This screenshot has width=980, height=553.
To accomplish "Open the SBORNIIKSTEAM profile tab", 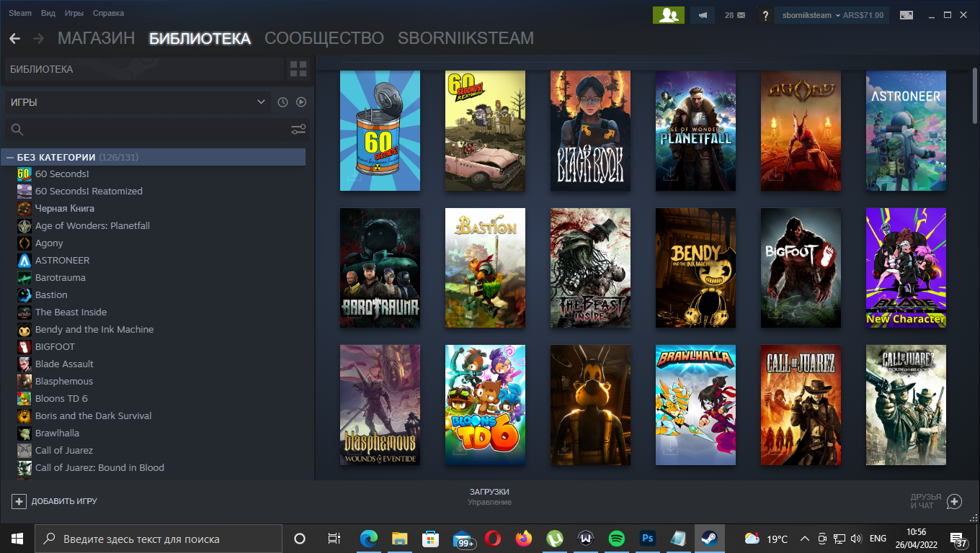I will 466,38.
